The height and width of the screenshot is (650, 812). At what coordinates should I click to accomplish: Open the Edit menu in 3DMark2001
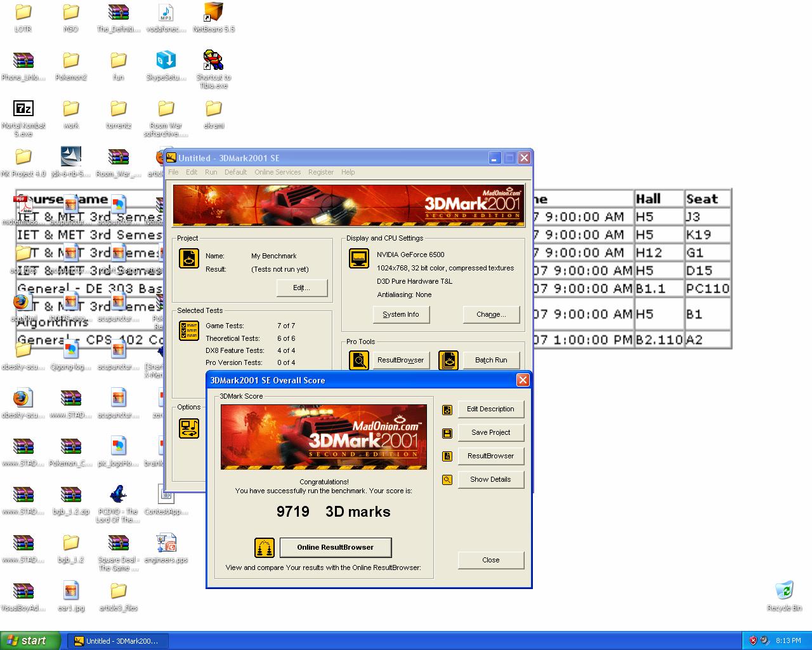192,172
